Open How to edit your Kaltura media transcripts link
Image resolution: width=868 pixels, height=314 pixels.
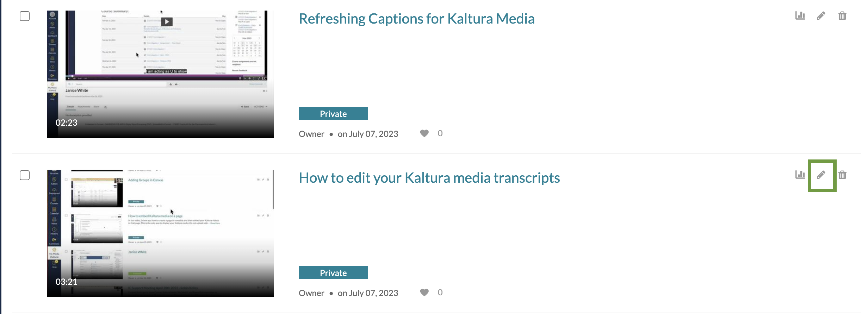(x=429, y=178)
